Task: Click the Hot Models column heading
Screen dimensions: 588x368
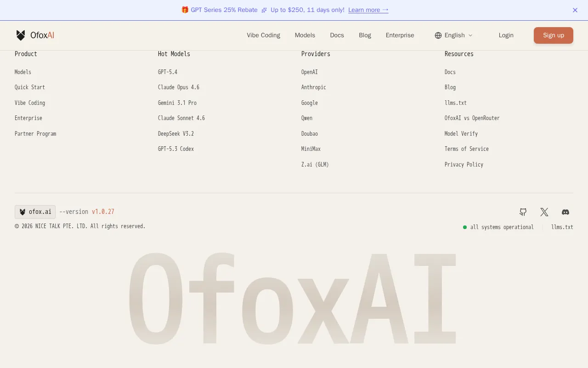Action: [174, 54]
